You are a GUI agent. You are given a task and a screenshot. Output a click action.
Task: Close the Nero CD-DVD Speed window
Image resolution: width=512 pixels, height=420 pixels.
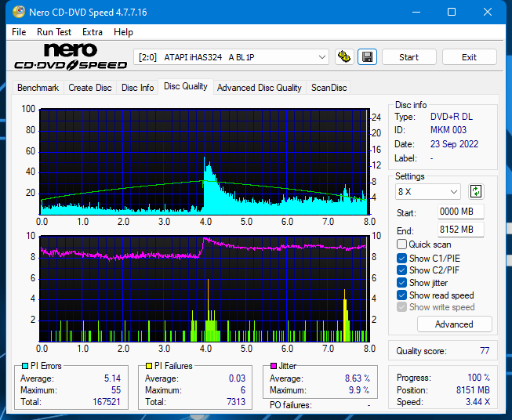[488, 12]
